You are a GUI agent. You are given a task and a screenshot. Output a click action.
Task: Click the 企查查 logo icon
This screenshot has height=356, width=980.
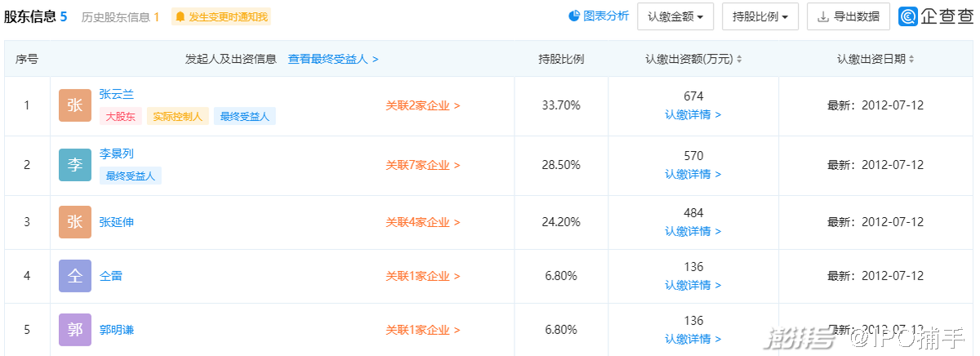click(x=907, y=16)
